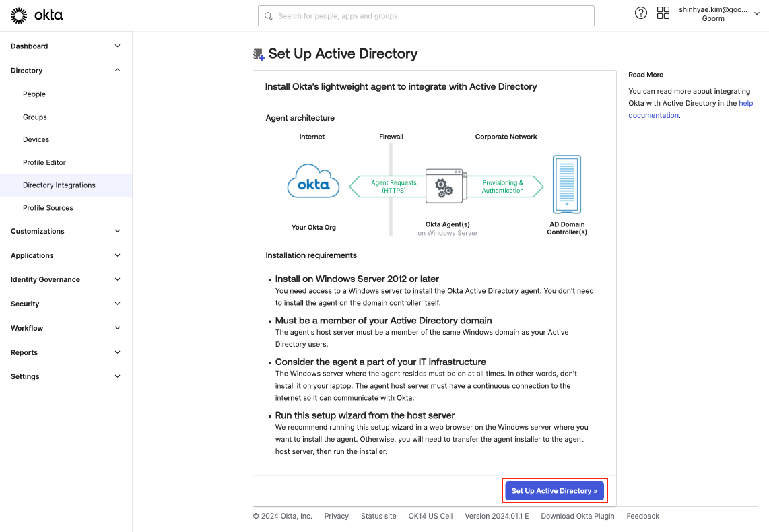The image size is (769, 532).
Task: Focus the people, apps and groups search field
Action: coord(431,16)
